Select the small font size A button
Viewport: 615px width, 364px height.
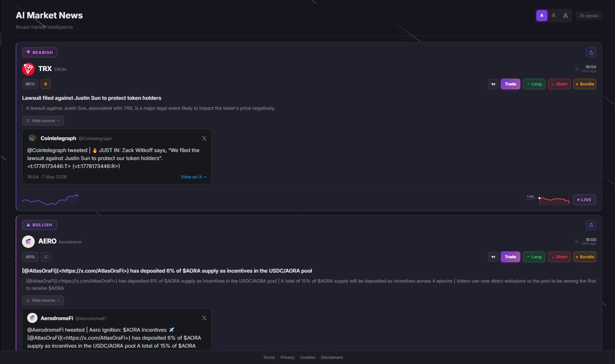(542, 16)
